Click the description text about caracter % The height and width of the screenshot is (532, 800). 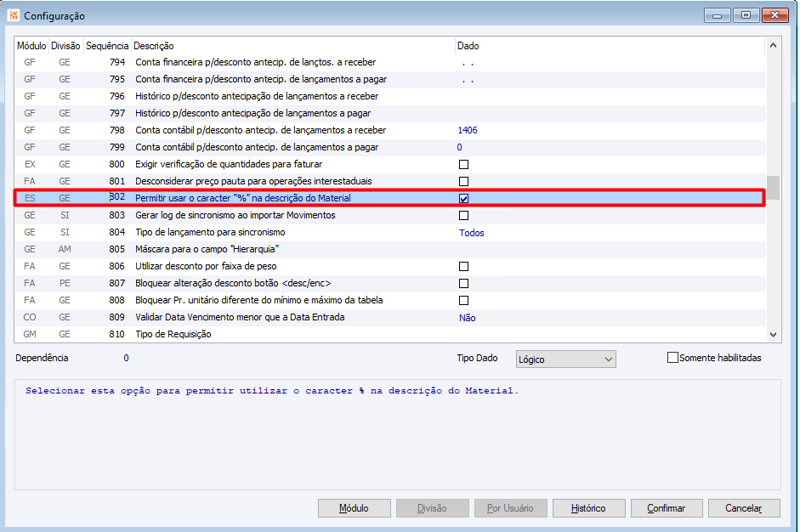[272, 391]
